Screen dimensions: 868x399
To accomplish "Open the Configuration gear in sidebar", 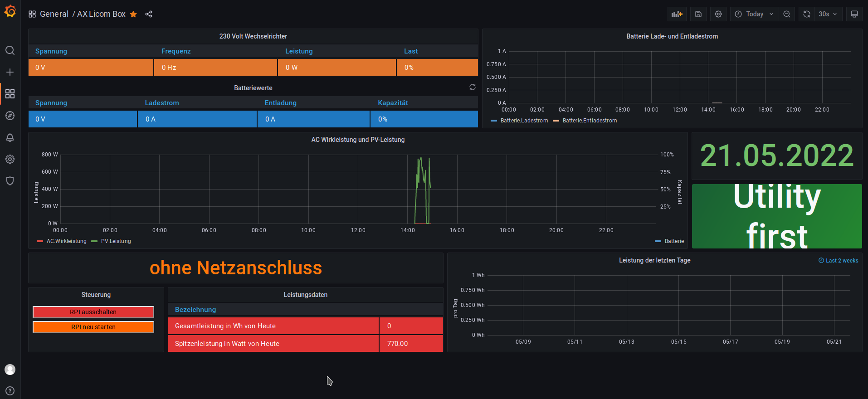I will (x=10, y=159).
